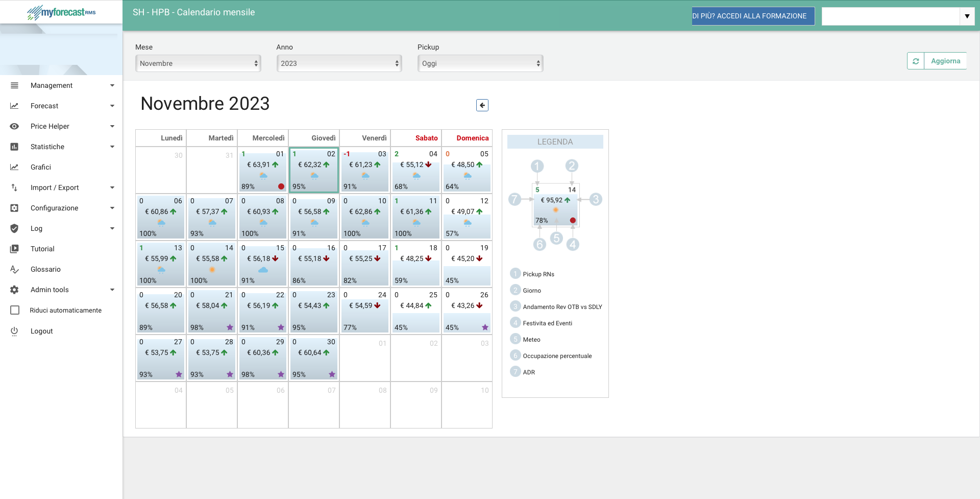The image size is (980, 499).
Task: Click the Aggiorna button
Action: click(946, 61)
